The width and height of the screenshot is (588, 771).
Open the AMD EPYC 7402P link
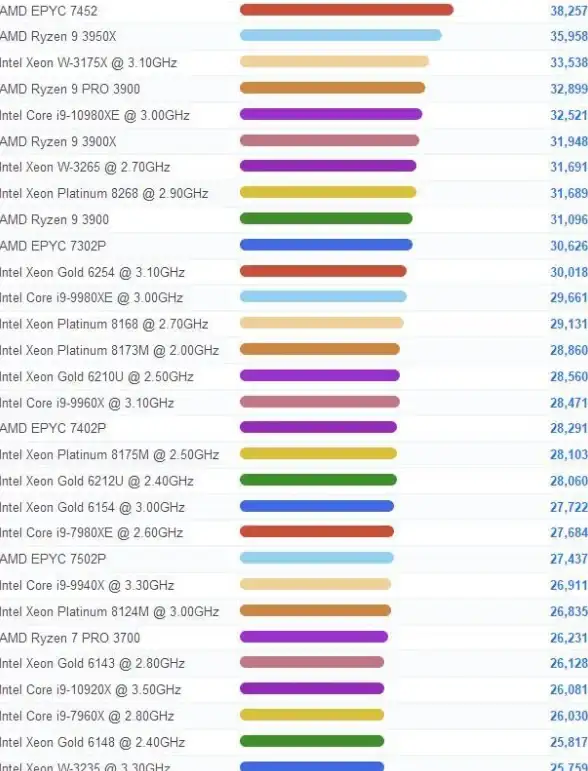pyautogui.click(x=53, y=428)
